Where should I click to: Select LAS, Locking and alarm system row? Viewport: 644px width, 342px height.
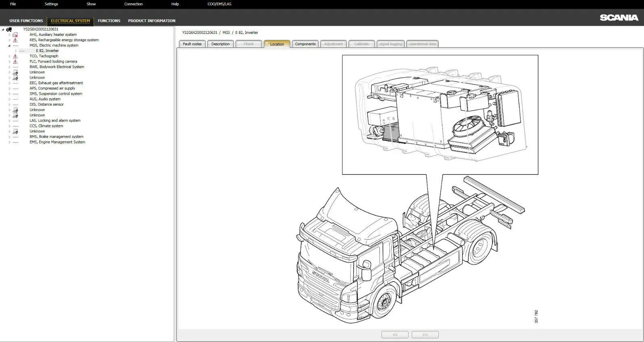click(x=55, y=120)
